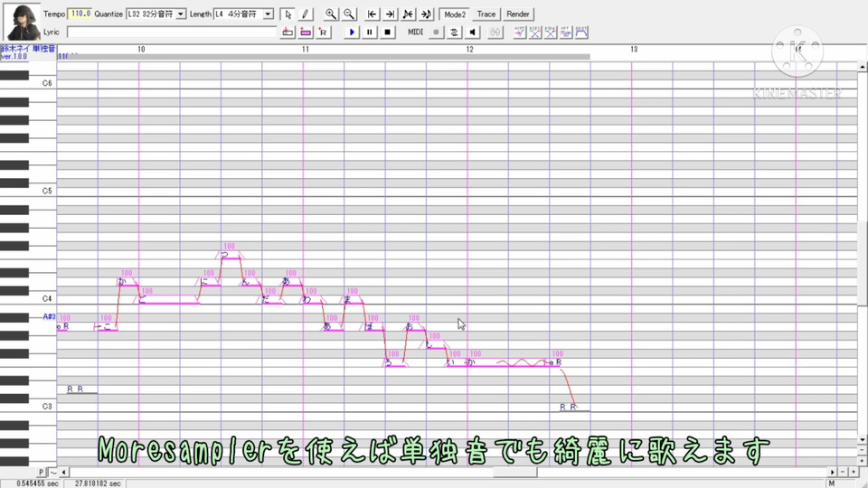The height and width of the screenshot is (488, 868).
Task: Click the horizontal scrollbar thumb
Action: [x=514, y=472]
